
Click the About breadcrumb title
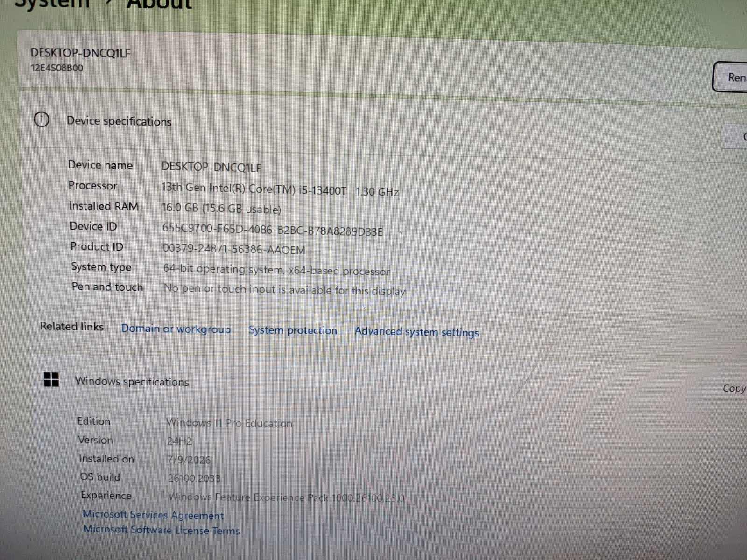(x=159, y=5)
